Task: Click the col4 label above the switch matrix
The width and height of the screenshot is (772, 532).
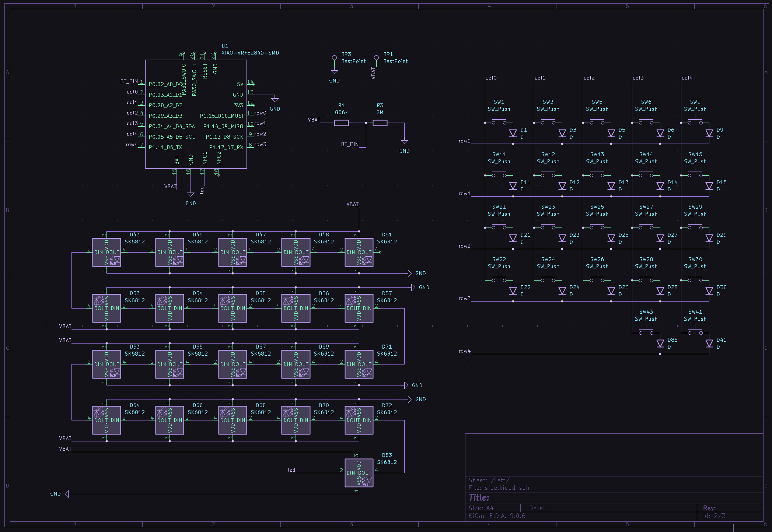Action: [x=687, y=78]
